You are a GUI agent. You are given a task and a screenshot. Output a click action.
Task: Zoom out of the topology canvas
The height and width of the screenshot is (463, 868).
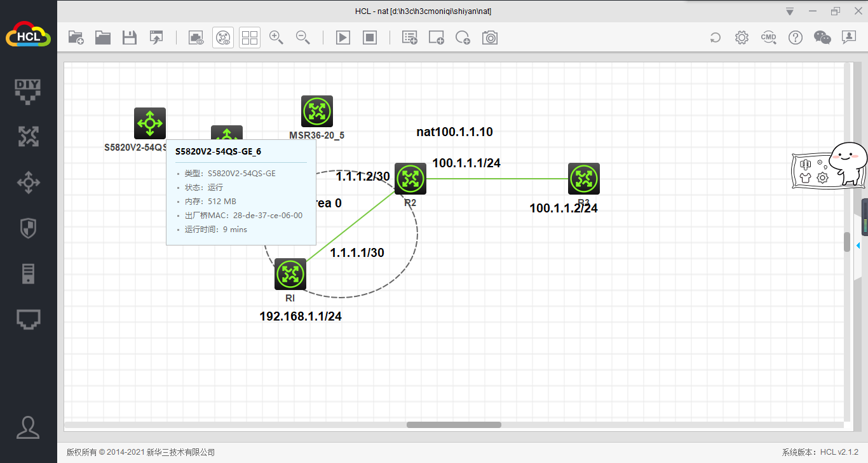(303, 38)
